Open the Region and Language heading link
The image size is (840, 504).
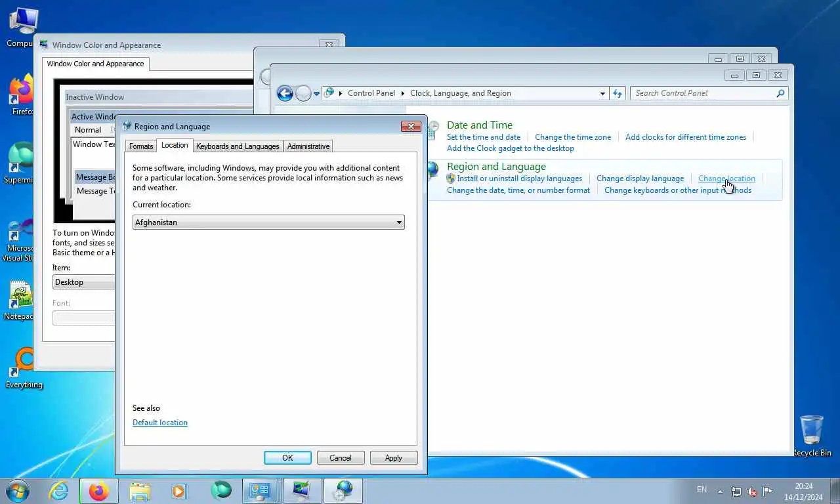point(496,167)
